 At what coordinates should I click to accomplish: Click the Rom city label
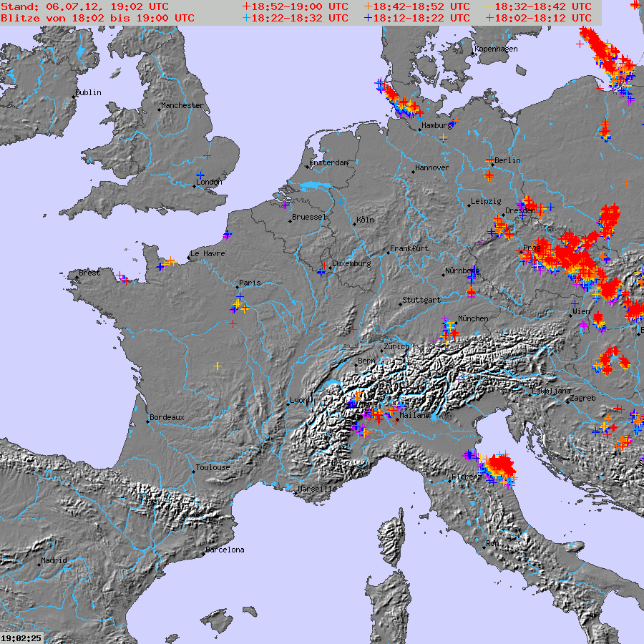click(x=492, y=543)
